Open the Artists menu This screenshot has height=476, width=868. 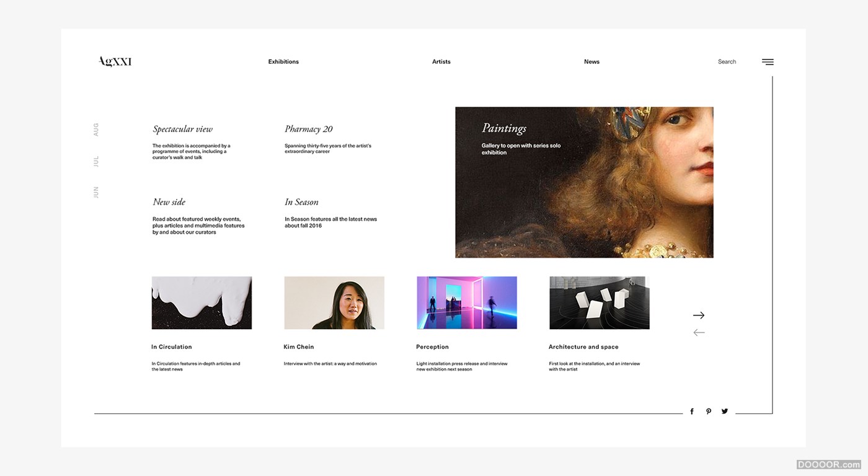[x=441, y=62]
